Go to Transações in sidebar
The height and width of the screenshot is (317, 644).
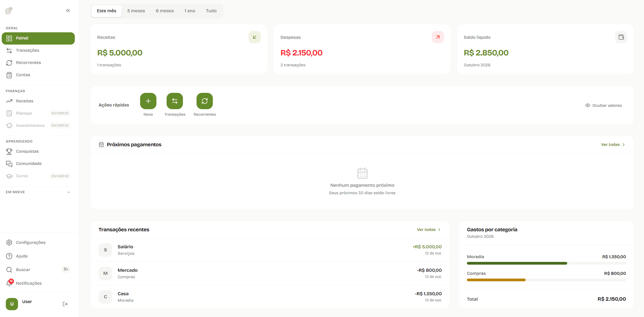point(38,50)
